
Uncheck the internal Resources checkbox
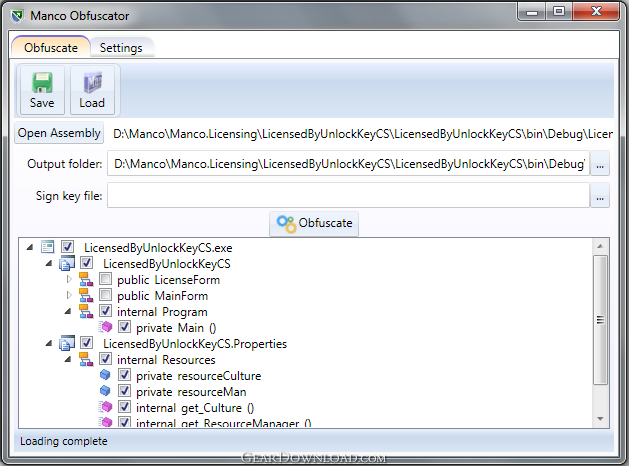point(106,359)
